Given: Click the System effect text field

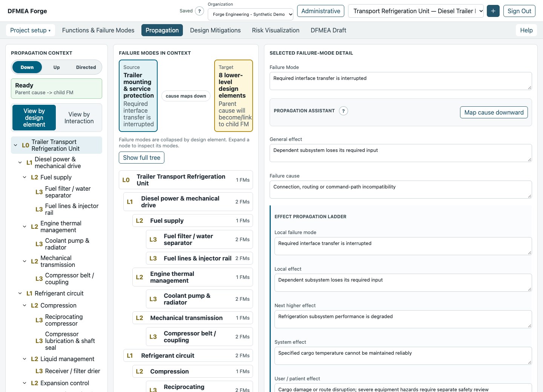Looking at the screenshot, I should click(x=403, y=356).
